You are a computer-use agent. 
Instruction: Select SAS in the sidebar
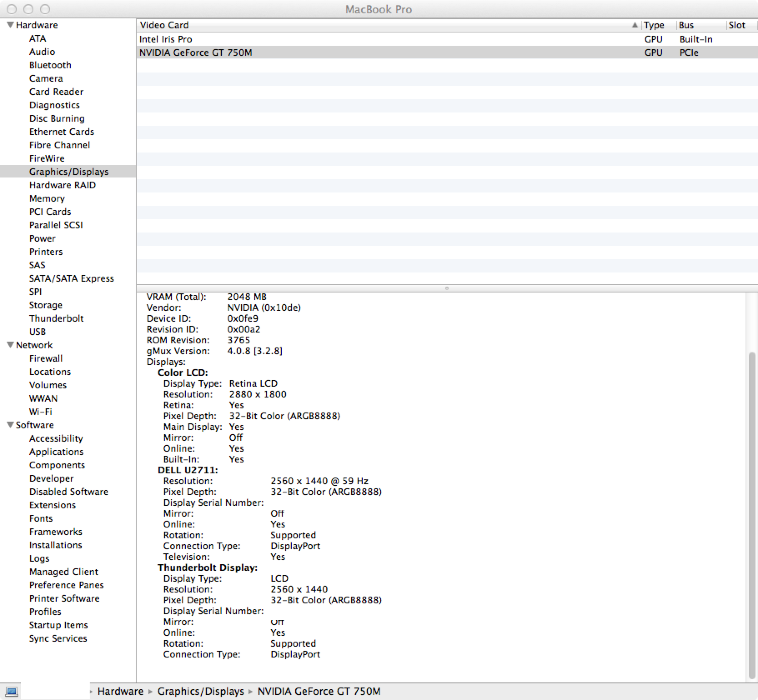37,265
